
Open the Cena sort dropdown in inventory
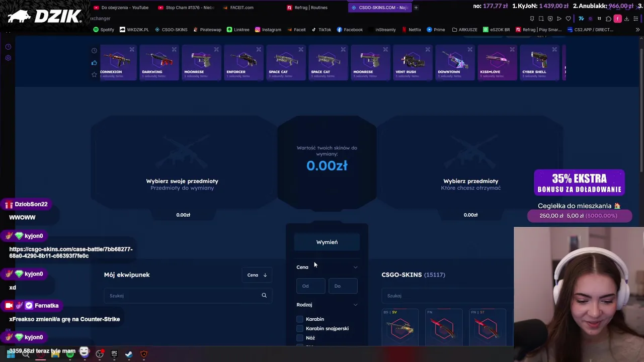click(x=257, y=275)
